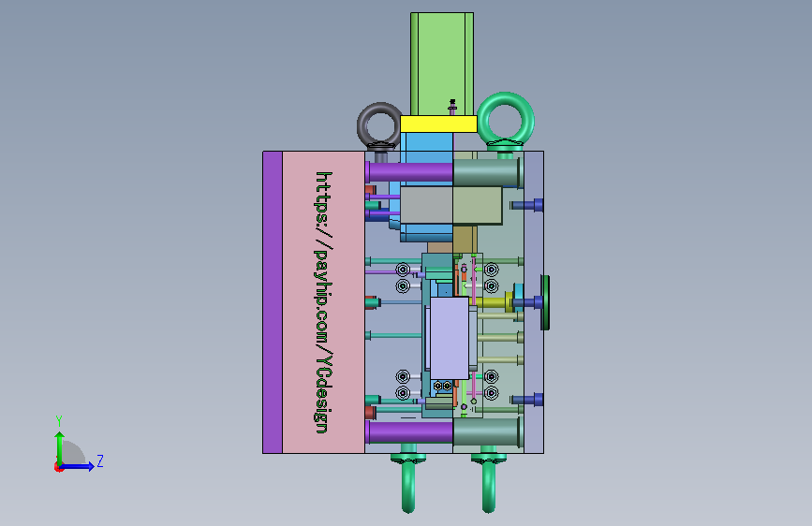Click the green Y axis arrow of triad
Image resolution: width=812 pixels, height=526 pixels.
60,447
